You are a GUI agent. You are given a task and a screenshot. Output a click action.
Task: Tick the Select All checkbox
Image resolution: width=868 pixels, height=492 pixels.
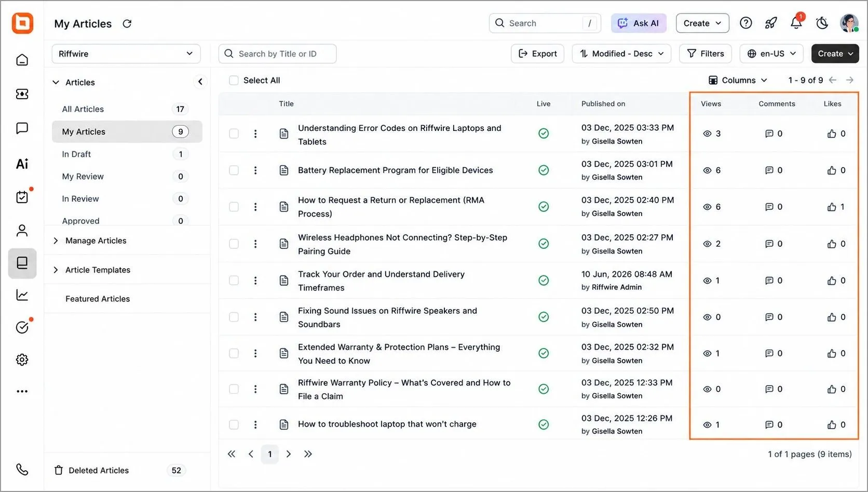pyautogui.click(x=234, y=81)
